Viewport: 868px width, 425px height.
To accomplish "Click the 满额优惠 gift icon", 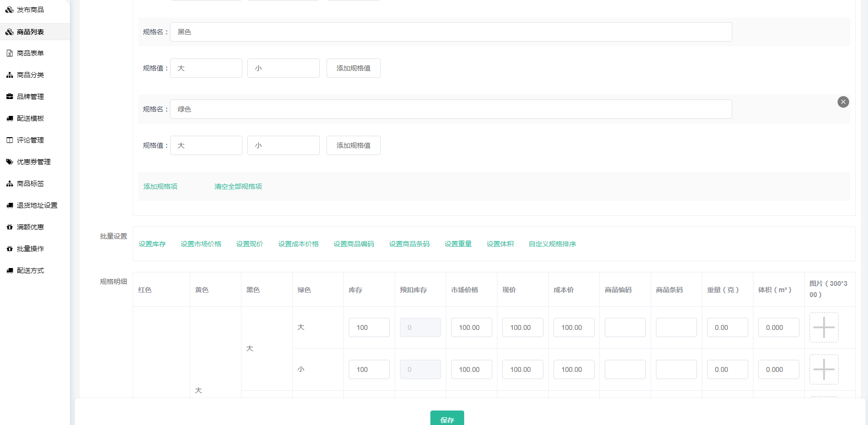I will pyautogui.click(x=9, y=227).
